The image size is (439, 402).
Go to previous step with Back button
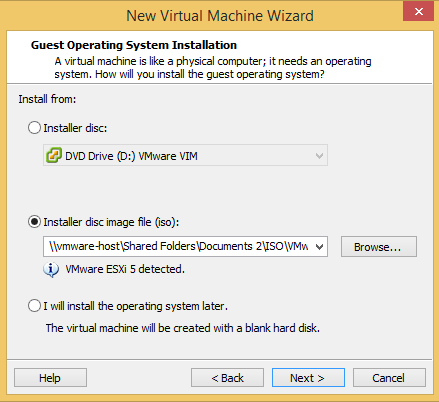coord(227,378)
